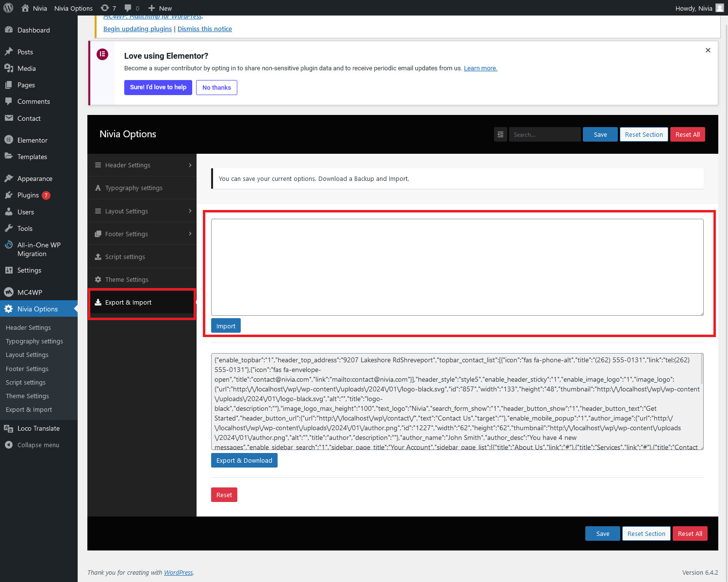Click the WordPress logo in admin bar
Viewport: 728px width, 582px height.
point(8,8)
